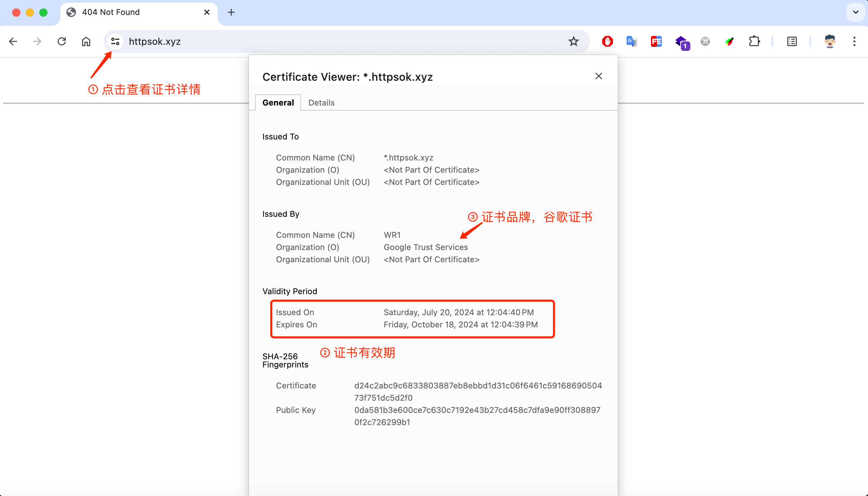Click the gray circular extension icon
This screenshot has width=868, height=496.
[x=705, y=42]
